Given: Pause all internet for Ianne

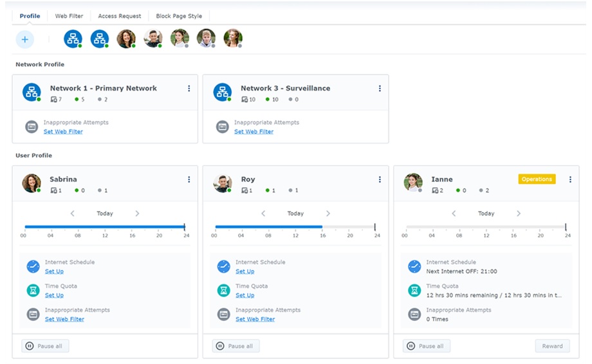Looking at the screenshot, I should [x=427, y=346].
